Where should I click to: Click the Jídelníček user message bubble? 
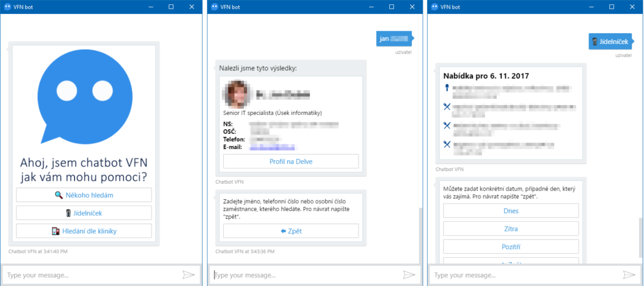[610, 41]
